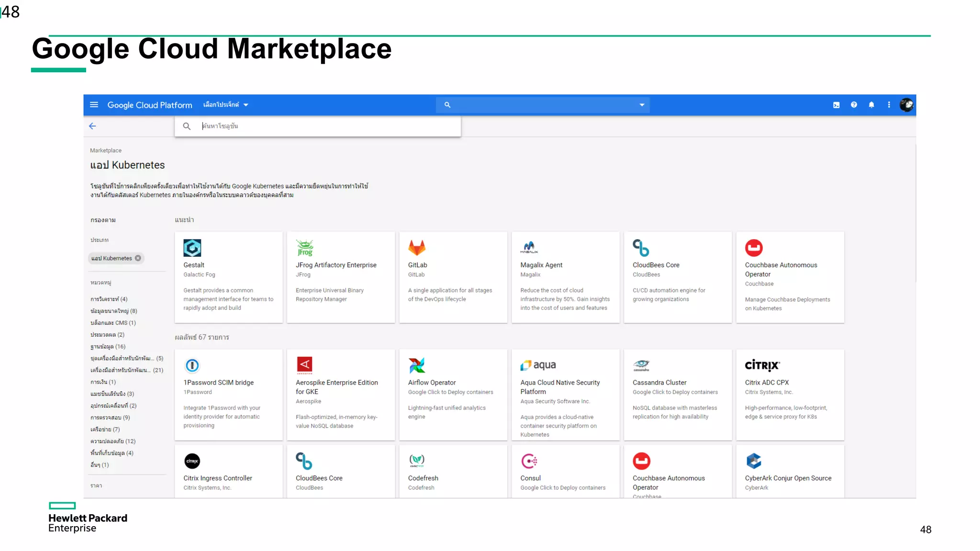Image resolution: width=980 pixels, height=551 pixels.
Task: Filter by the Networking category (7)
Action: (105, 430)
